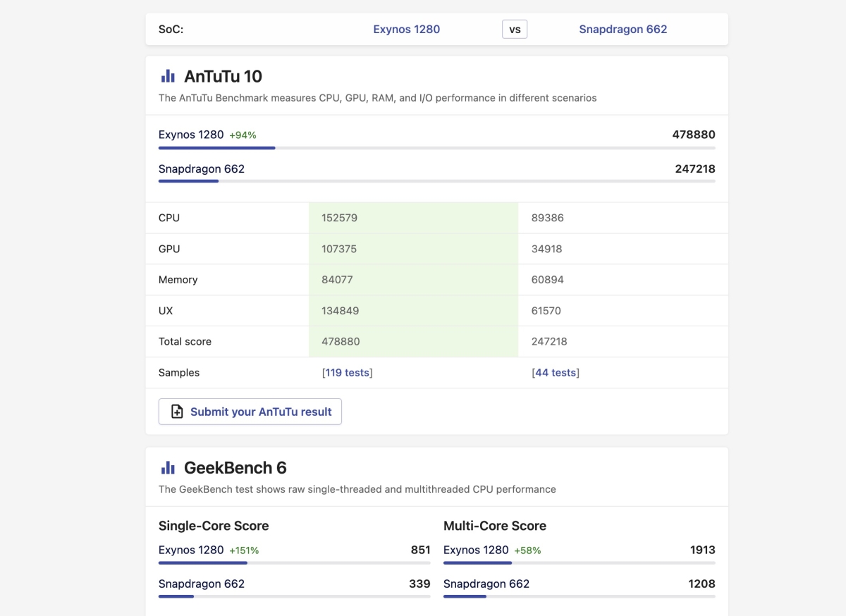Click the CPU row label
This screenshot has width=846, height=616.
point(169,218)
